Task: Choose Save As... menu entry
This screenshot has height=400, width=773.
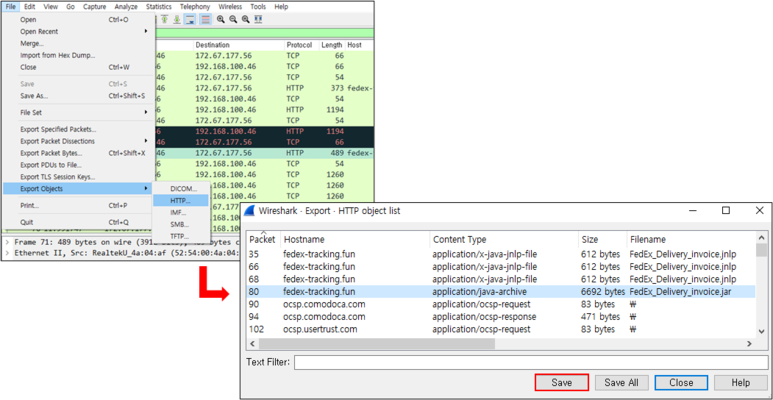Action: coord(79,96)
